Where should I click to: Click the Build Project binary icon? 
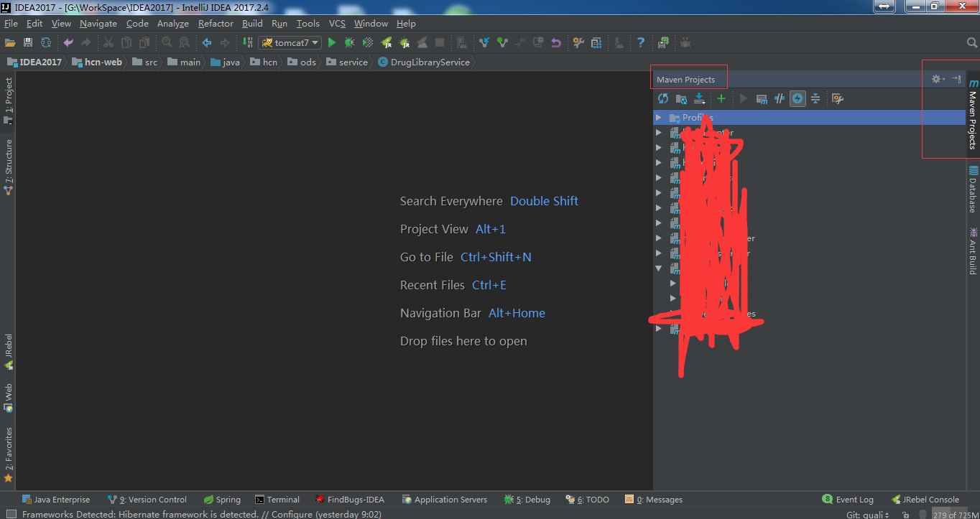[x=248, y=43]
